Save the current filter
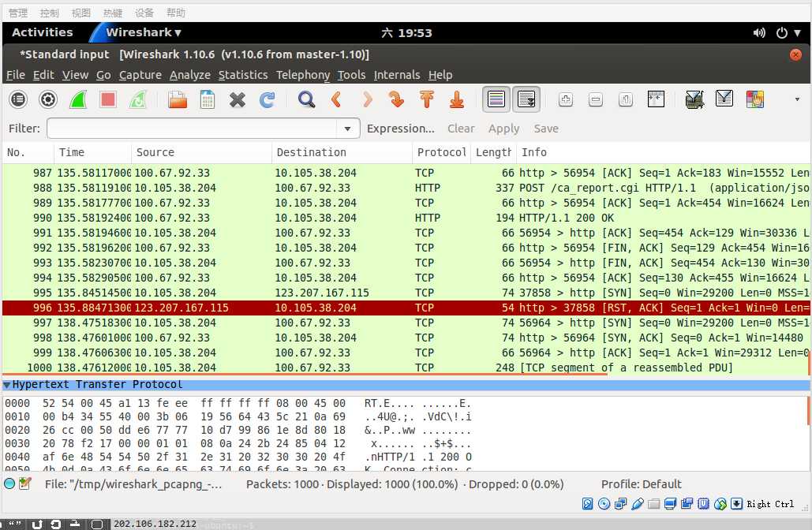The width and height of the screenshot is (812, 530). 546,129
